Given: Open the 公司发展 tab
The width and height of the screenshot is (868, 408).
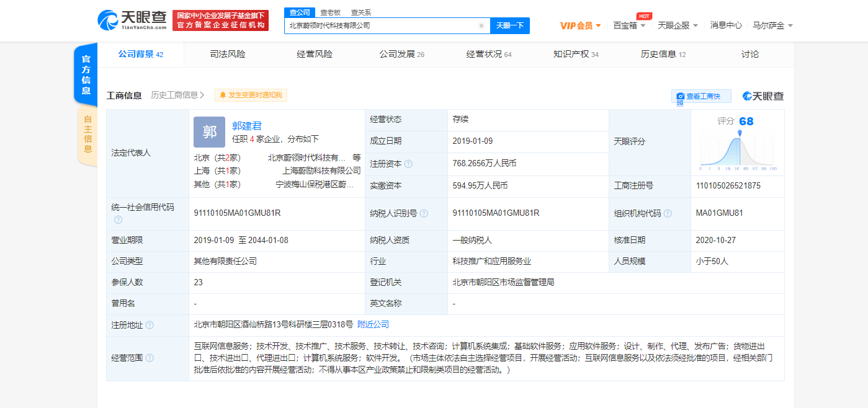Looking at the screenshot, I should point(401,54).
